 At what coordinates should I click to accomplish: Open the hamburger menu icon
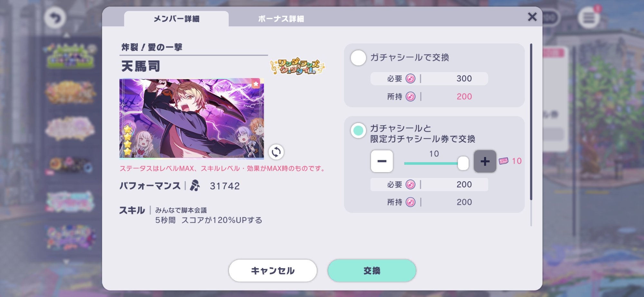[x=589, y=18]
